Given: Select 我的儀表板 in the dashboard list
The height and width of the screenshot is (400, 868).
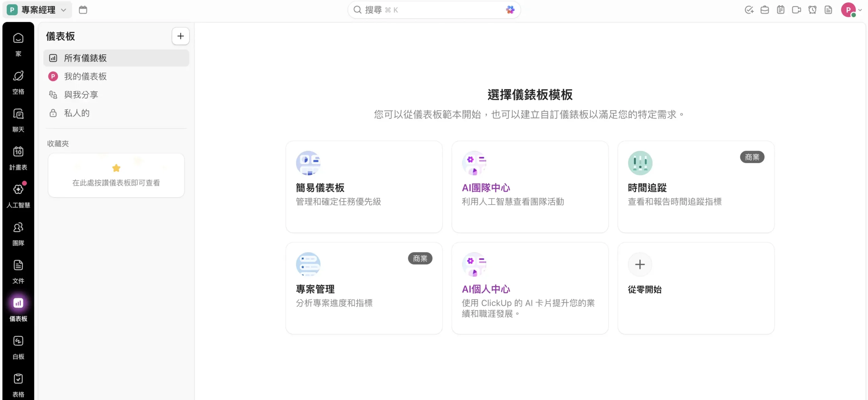Looking at the screenshot, I should [x=85, y=76].
